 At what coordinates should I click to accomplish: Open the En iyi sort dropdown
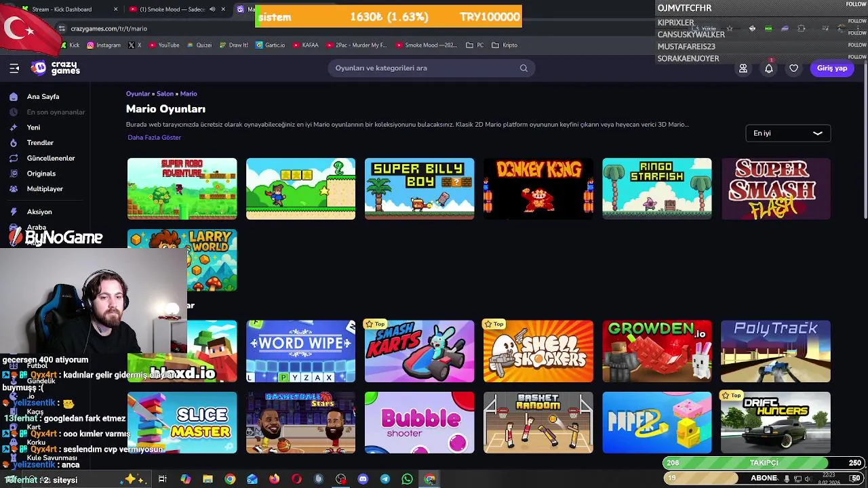click(787, 134)
